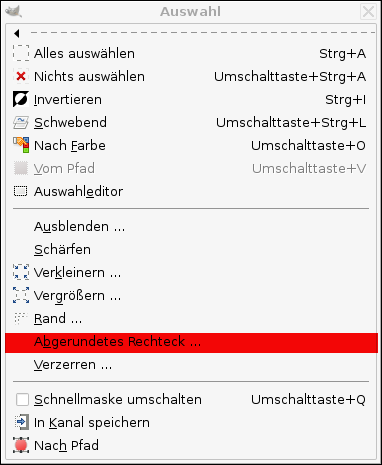Click the Nach Farbe color select icon
Viewport: 382px width, 465px height.
(x=21, y=145)
